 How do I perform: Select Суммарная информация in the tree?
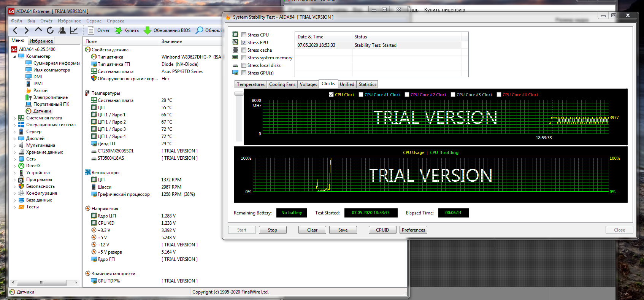(x=52, y=63)
